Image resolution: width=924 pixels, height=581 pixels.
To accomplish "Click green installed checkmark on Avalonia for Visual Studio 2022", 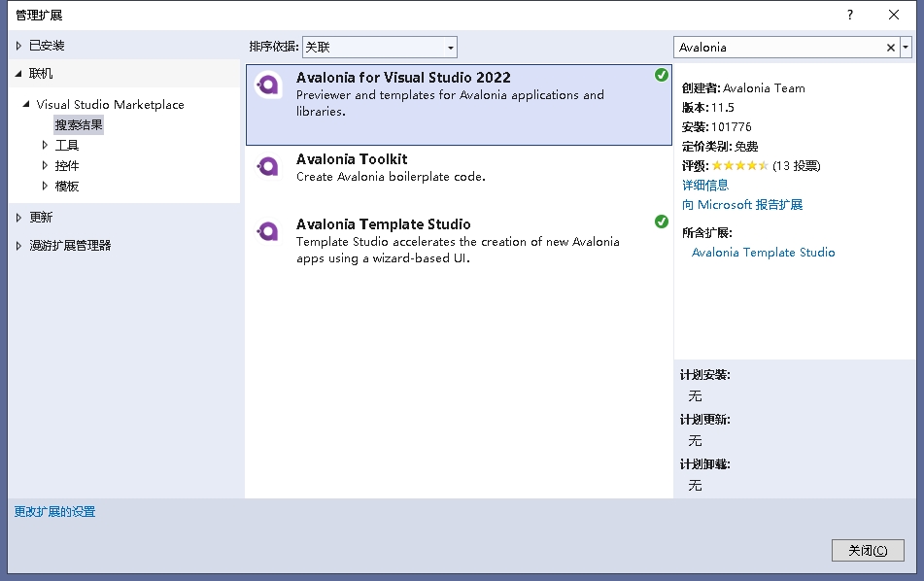I will 661,75.
